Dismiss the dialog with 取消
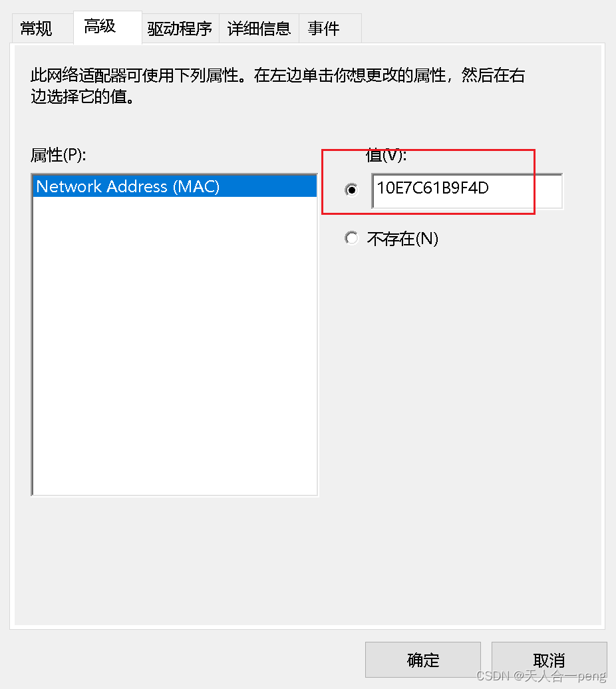The width and height of the screenshot is (616, 689). [549, 660]
